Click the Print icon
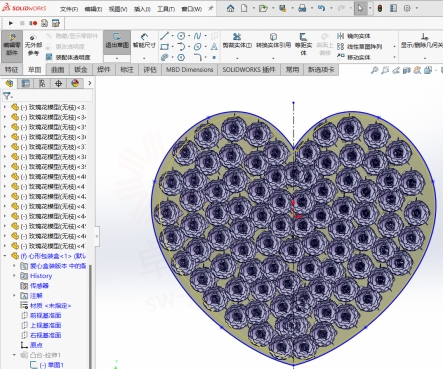 pos(302,8)
